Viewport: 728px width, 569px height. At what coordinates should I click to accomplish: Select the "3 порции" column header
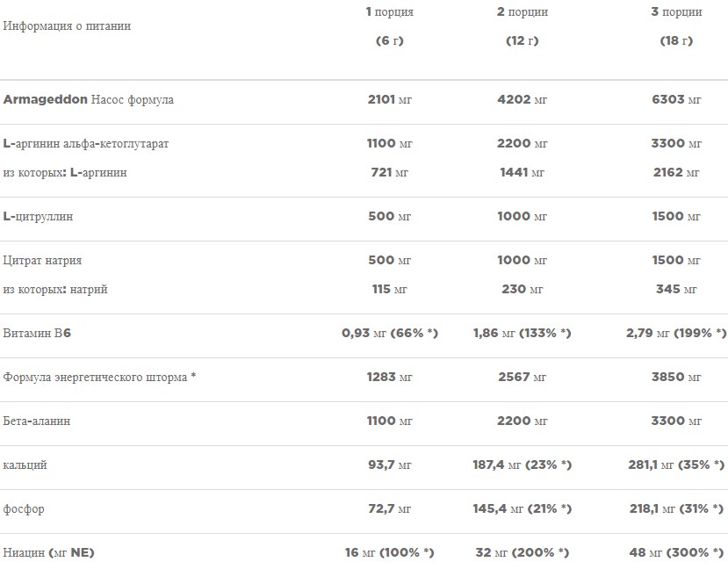675,12
